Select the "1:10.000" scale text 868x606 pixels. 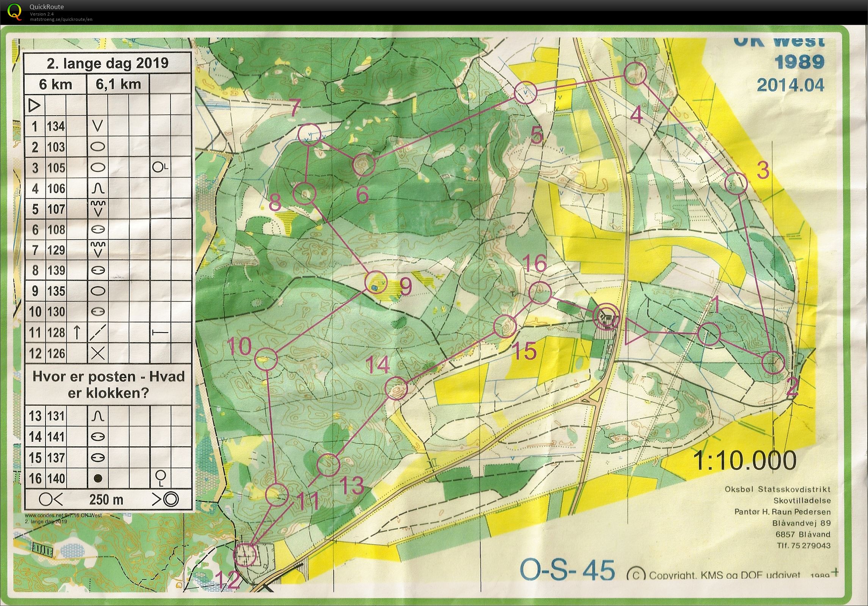pos(744,460)
